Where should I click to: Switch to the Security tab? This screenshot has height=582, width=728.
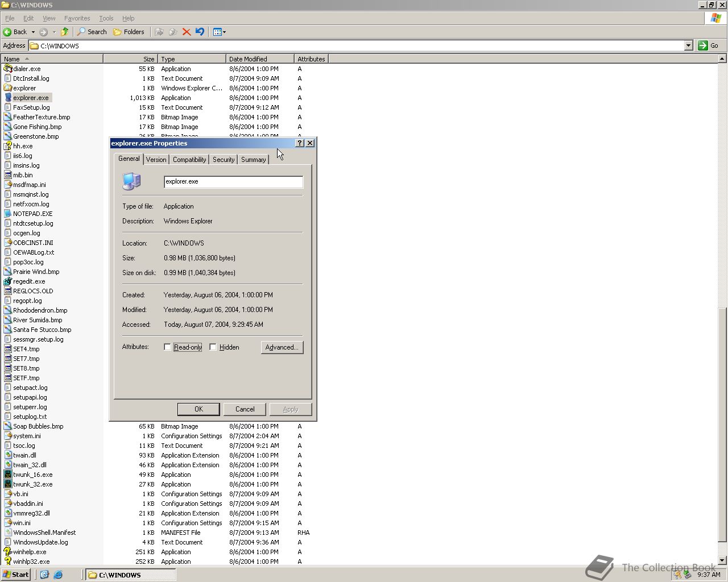point(224,160)
